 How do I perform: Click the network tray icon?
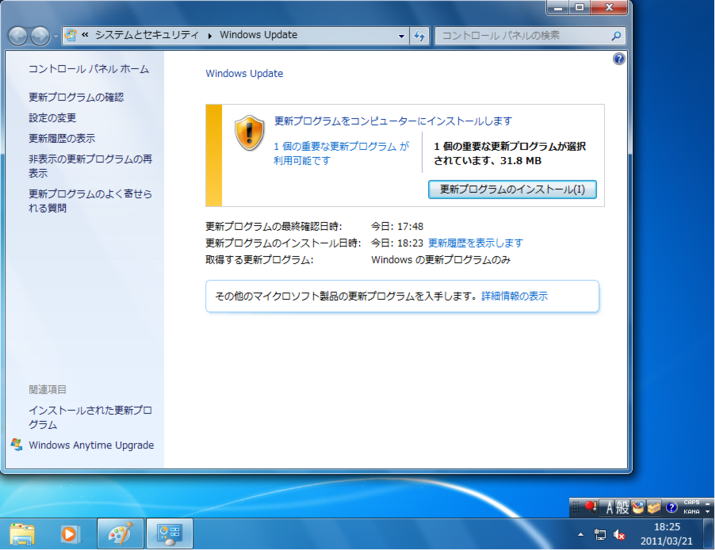click(x=600, y=535)
